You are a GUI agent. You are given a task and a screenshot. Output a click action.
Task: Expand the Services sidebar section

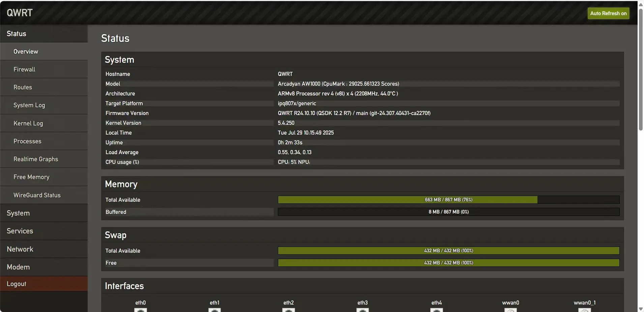click(20, 231)
